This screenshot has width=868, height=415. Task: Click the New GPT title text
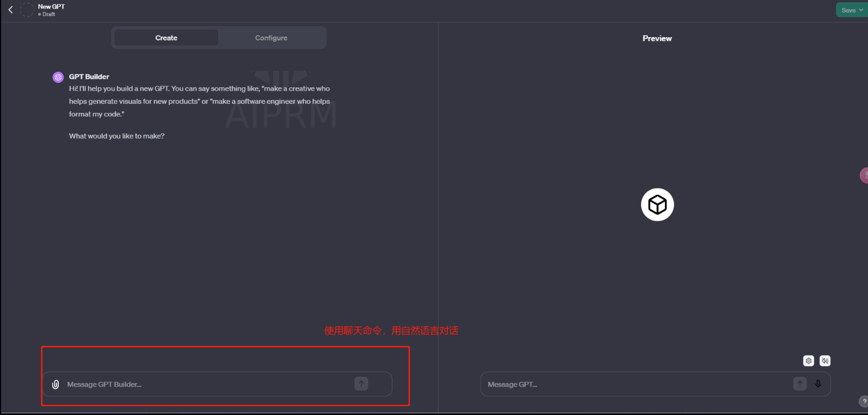point(51,6)
